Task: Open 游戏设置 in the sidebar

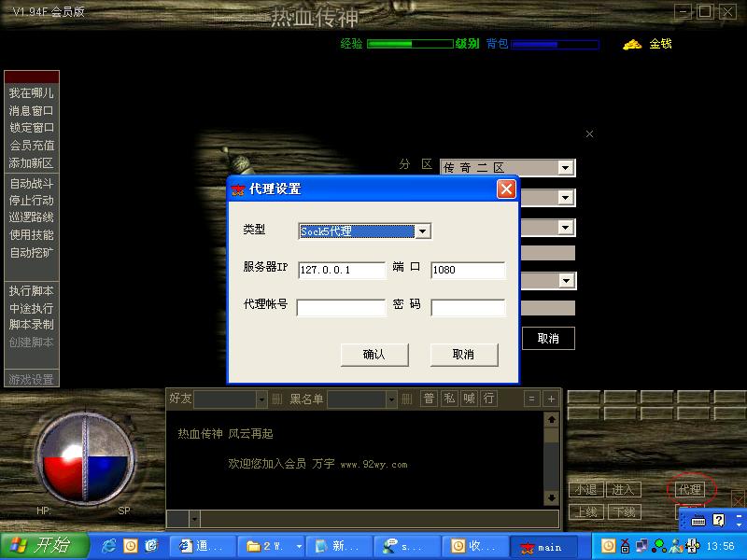Action: pos(32,379)
